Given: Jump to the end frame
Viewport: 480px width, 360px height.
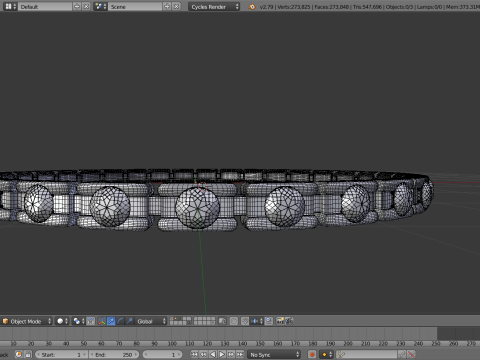Looking at the screenshot, I should [x=240, y=355].
